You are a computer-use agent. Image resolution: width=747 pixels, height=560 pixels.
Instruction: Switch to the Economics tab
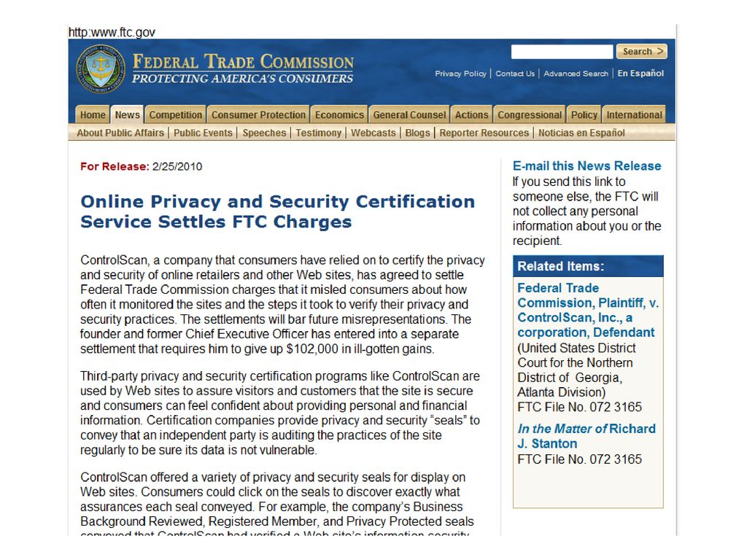339,114
